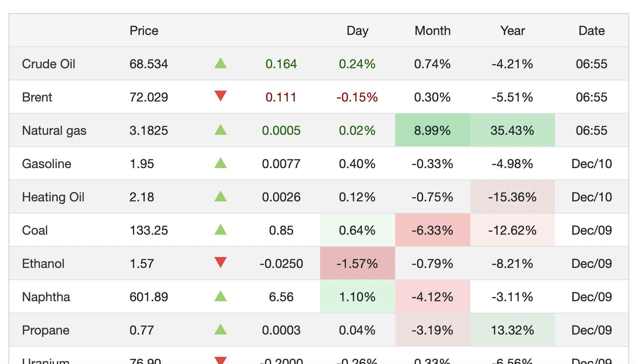The width and height of the screenshot is (636, 364).
Task: Click Ethanol day change -1.57% cell
Action: tap(358, 264)
